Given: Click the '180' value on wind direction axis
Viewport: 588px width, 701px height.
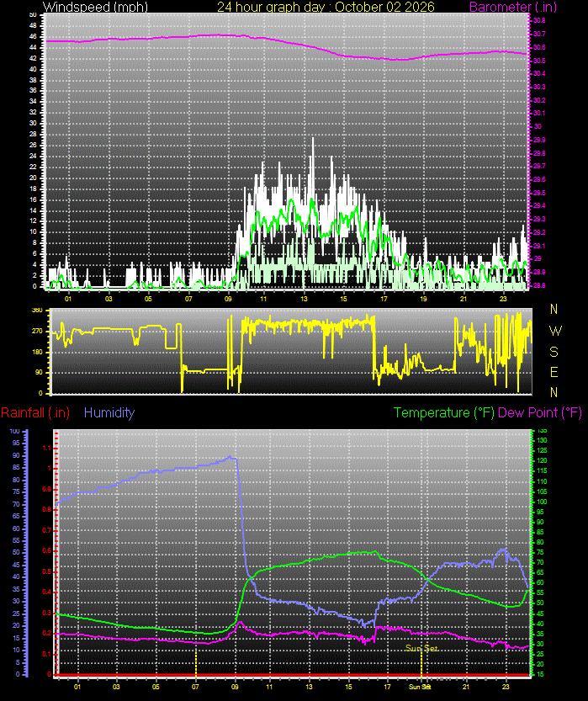Looking at the screenshot, I should pyautogui.click(x=38, y=352).
